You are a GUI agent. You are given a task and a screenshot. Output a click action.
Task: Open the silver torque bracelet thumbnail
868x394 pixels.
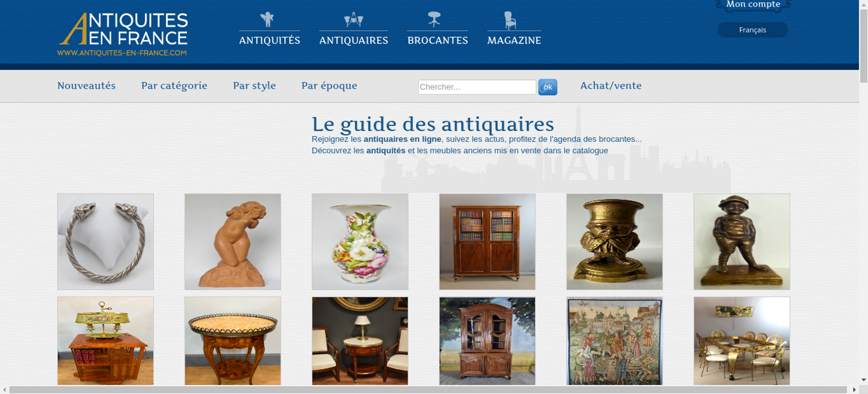(x=105, y=242)
